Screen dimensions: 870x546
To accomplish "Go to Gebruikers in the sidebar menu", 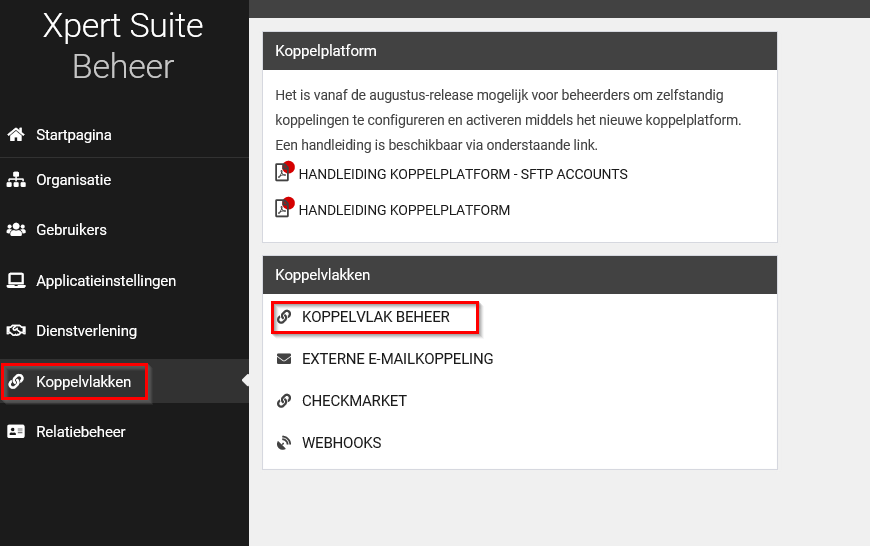I will (71, 230).
